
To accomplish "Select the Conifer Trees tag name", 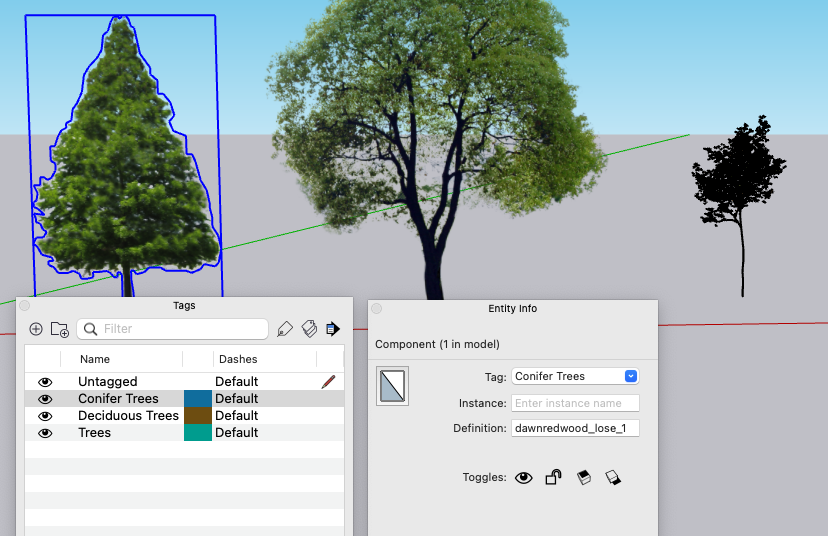I will pyautogui.click(x=118, y=398).
